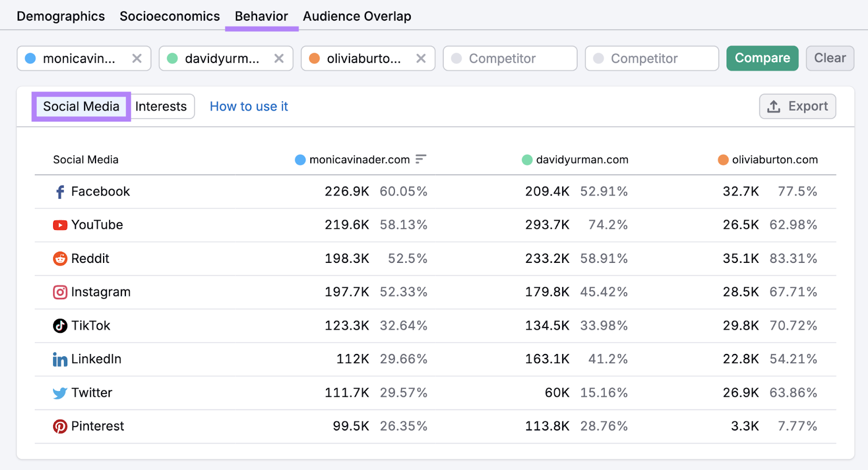Viewport: 868px width, 470px height.
Task: Click the LinkedIn icon
Action: tap(60, 359)
